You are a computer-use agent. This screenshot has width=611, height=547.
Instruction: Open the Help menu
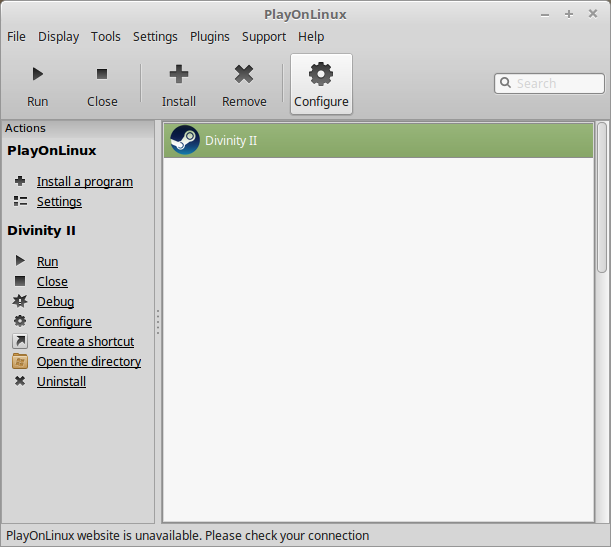coord(311,37)
